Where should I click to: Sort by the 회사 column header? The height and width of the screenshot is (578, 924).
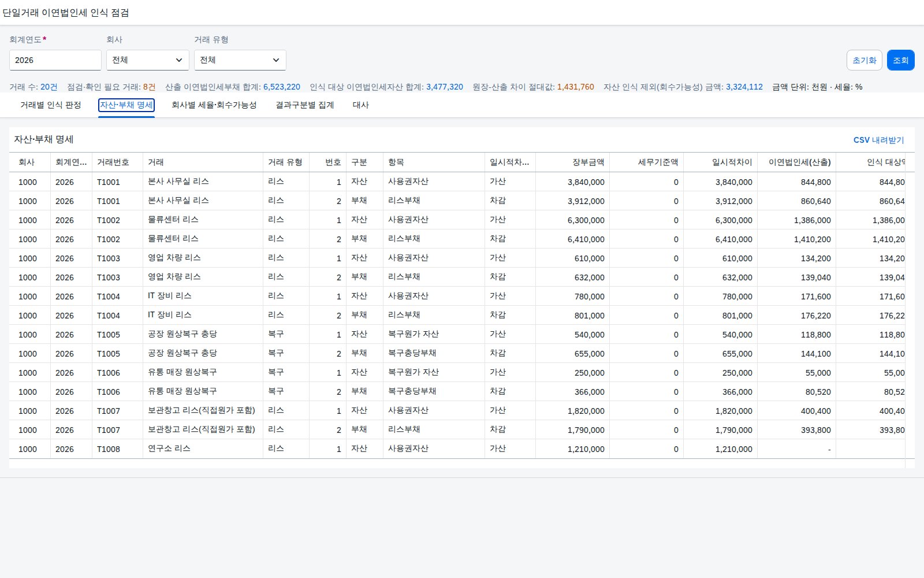pyautogui.click(x=30, y=162)
